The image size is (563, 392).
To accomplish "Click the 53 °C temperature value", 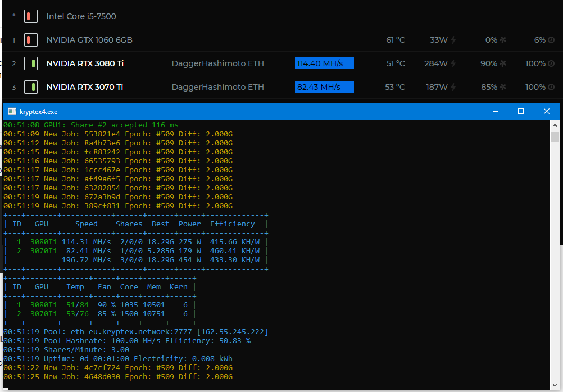I will (x=395, y=87).
